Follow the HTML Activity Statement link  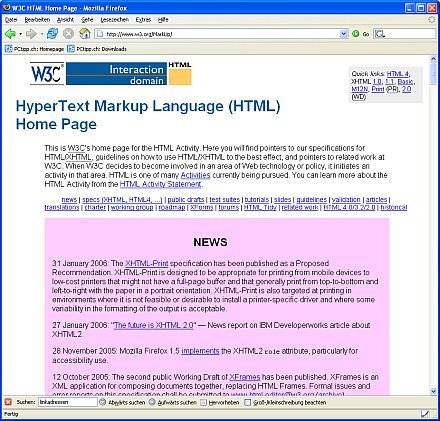pos(160,184)
